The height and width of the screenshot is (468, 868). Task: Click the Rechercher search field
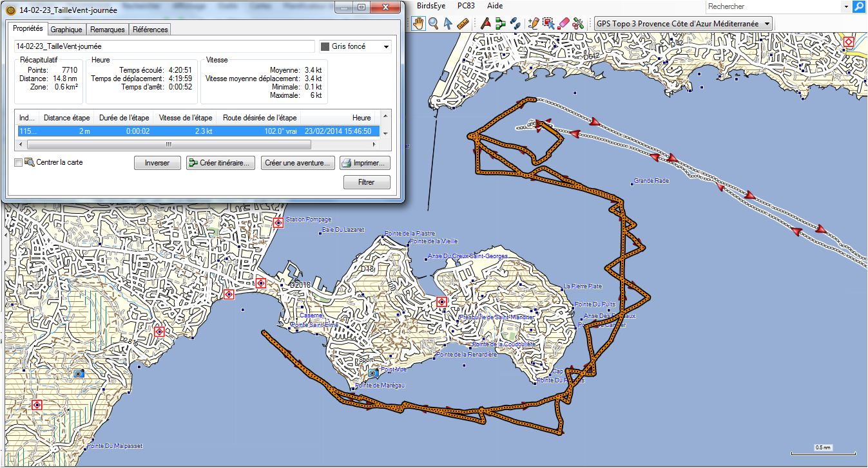[x=773, y=6]
